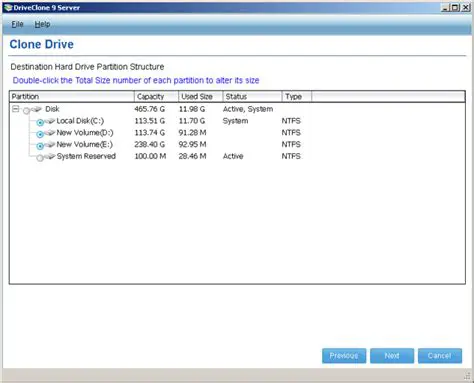The height and width of the screenshot is (383, 474).
Task: Click the New Volume(E:) drive icon
Action: click(50, 144)
